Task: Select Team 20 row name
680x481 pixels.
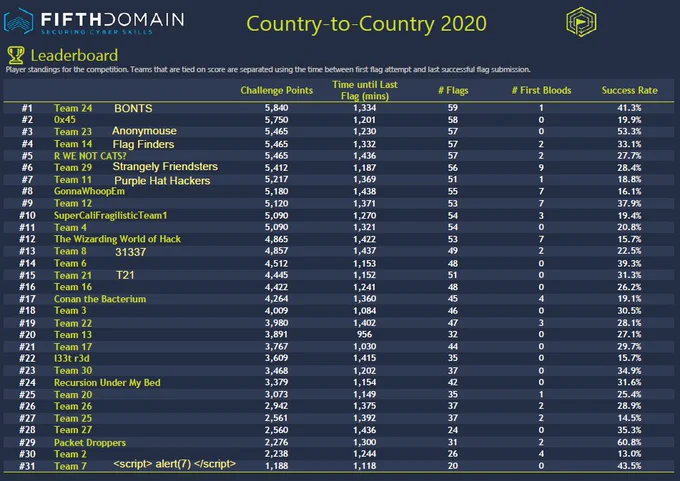Action: pos(73,395)
